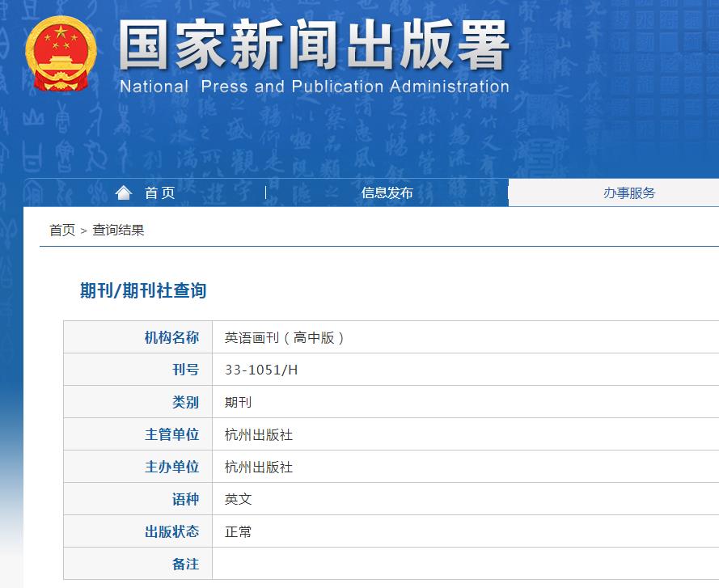Click 杭州出版社 in the 主管单位 row
Image resolution: width=719 pixels, height=588 pixels.
point(259,434)
